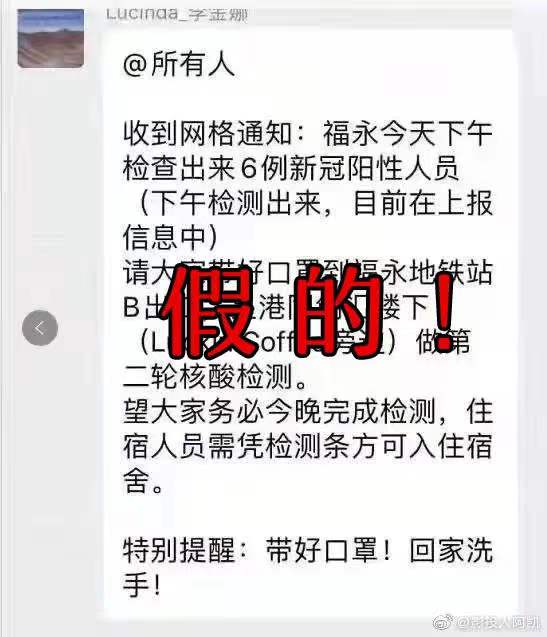This screenshot has width=547, height=637.
Task: Open the sender's landscape avatar
Action: point(51,38)
